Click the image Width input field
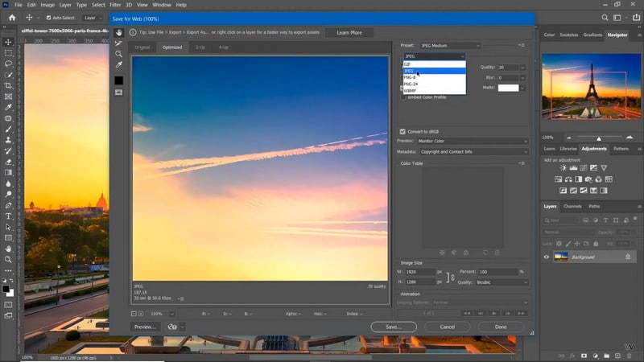Viewport: 644px width, 362px height. point(419,272)
